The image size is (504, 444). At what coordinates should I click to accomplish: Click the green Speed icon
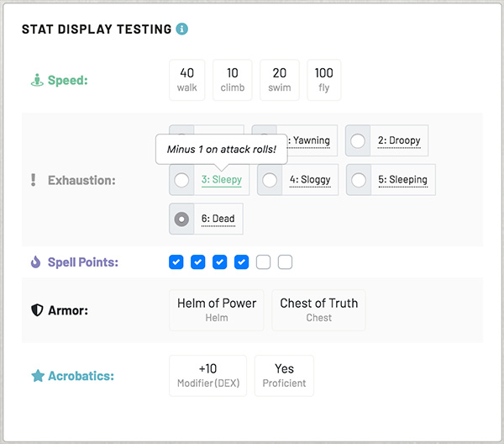pyautogui.click(x=36, y=81)
